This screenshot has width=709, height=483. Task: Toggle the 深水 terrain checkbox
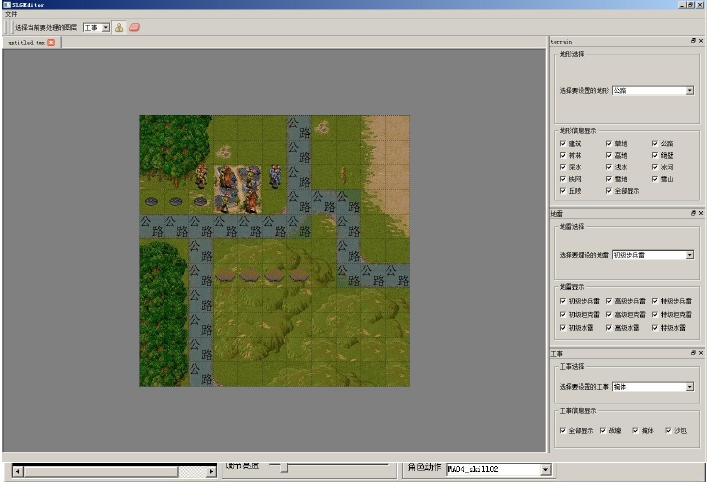click(x=563, y=167)
